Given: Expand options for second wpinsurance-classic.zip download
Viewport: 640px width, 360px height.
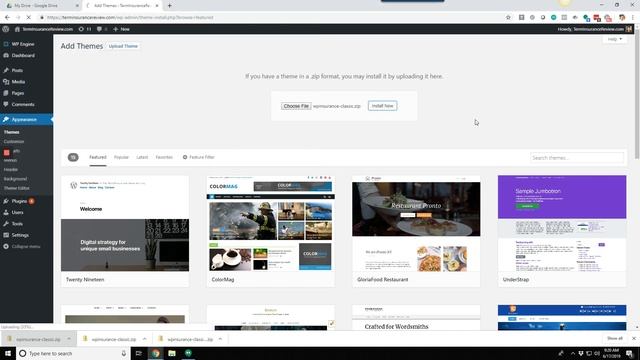Looking at the screenshot, I should (144, 339).
